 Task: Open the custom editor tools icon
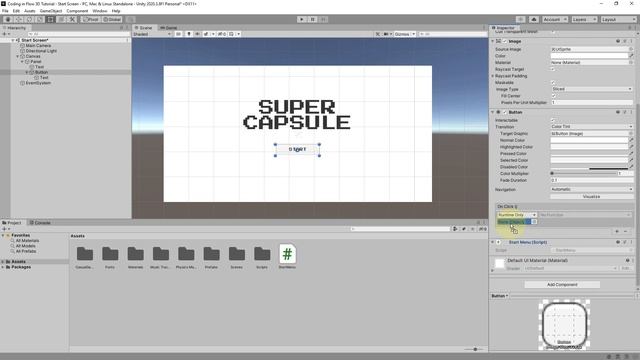click(x=72, y=19)
